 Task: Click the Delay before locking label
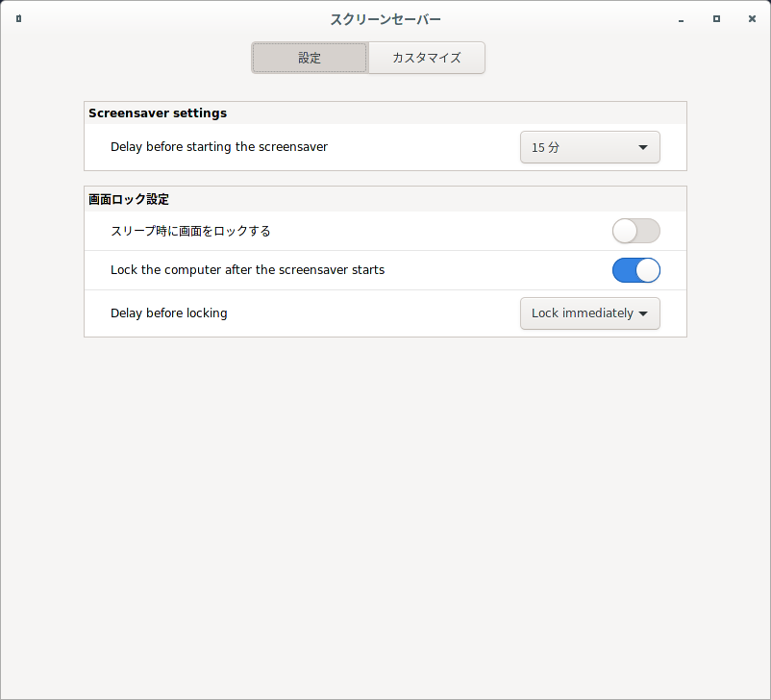(x=168, y=312)
